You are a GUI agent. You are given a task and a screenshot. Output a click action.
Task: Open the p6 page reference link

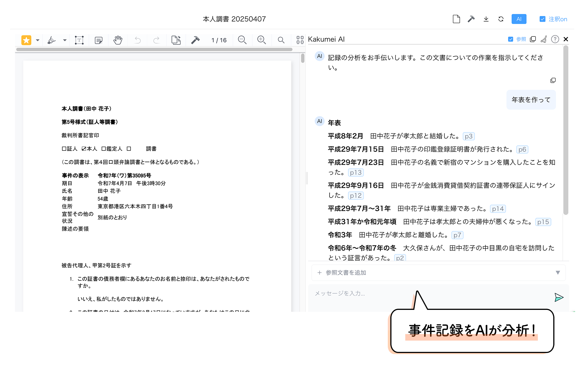coord(522,149)
